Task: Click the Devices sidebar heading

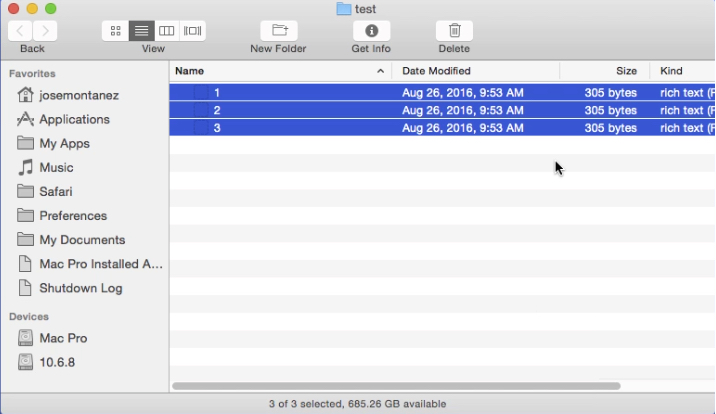Action: (29, 316)
